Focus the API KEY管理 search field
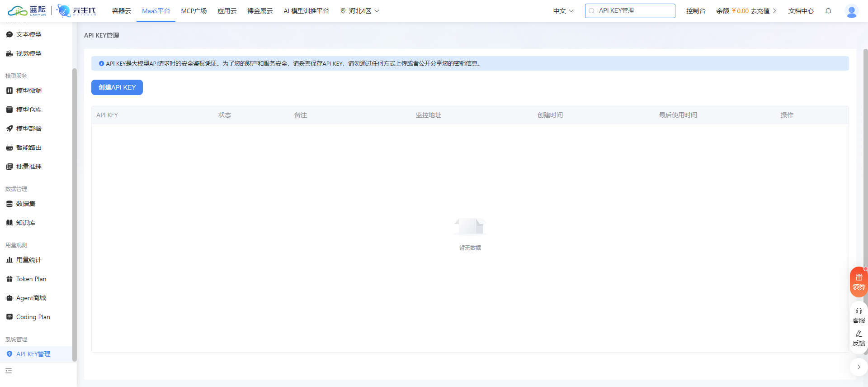 [630, 11]
